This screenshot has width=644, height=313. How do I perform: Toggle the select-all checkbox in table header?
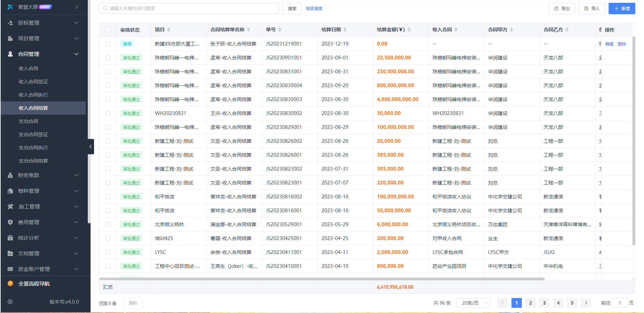tap(108, 30)
